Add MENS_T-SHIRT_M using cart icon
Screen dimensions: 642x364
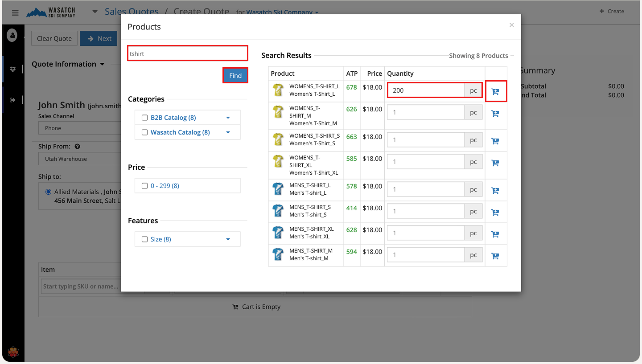click(495, 256)
